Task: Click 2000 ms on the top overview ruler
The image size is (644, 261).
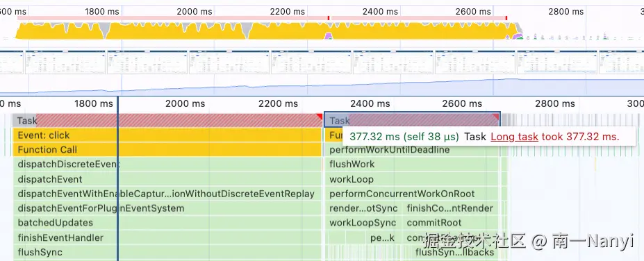Action: [195, 12]
